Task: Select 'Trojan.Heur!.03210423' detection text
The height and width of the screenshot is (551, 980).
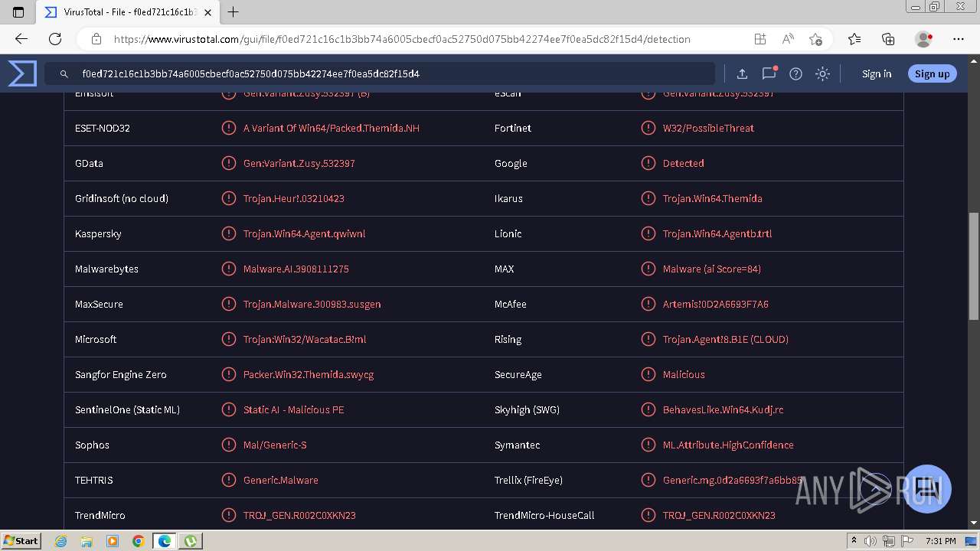Action: point(294,198)
